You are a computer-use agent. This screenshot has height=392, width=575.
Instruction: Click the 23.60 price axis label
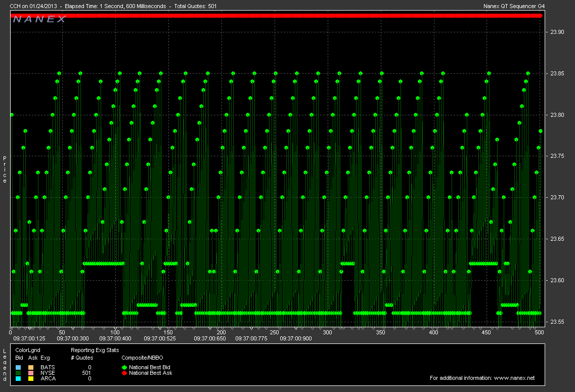(557, 281)
